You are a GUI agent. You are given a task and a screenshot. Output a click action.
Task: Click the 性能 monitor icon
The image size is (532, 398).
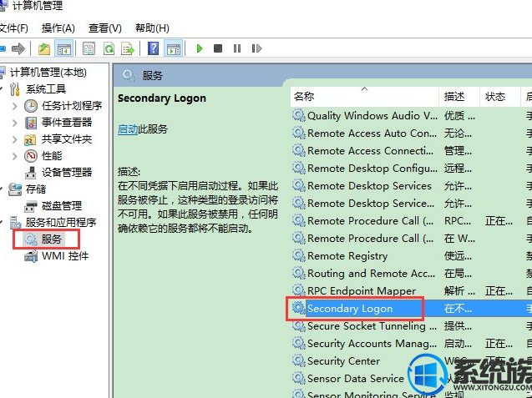[x=31, y=156]
